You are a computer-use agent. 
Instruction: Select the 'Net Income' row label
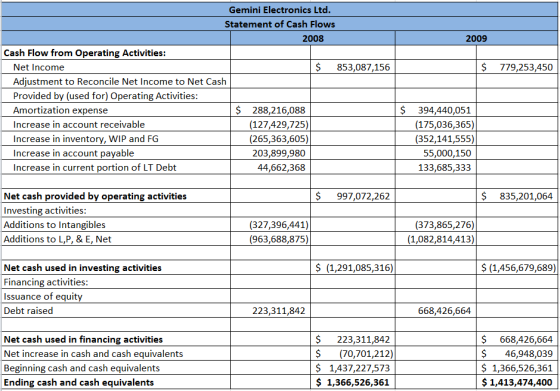(x=39, y=67)
